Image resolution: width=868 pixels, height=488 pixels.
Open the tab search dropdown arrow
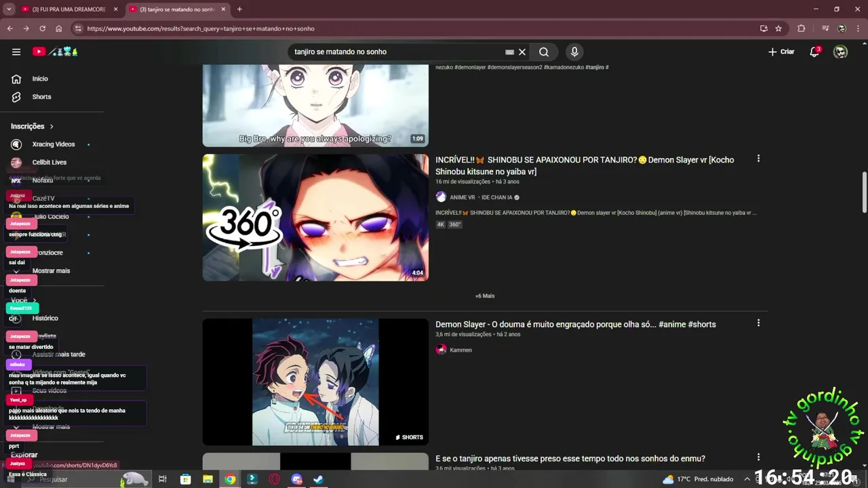9,9
